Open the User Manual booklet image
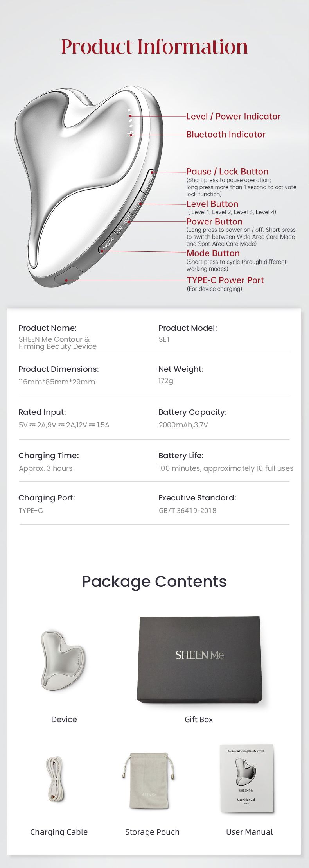309x868 pixels. pyautogui.click(x=246, y=778)
